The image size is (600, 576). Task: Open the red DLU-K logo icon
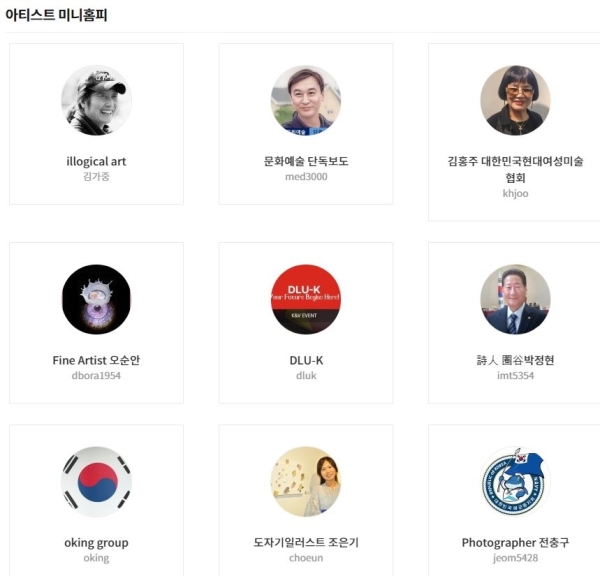(306, 299)
